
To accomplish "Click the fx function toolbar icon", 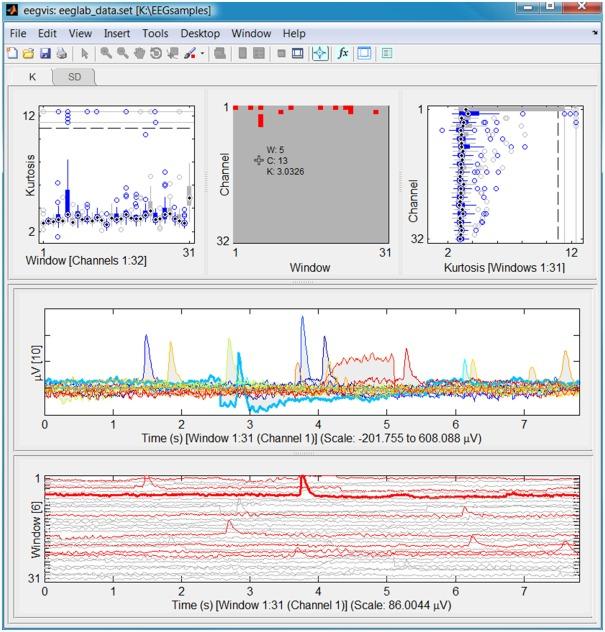I will tap(342, 53).
